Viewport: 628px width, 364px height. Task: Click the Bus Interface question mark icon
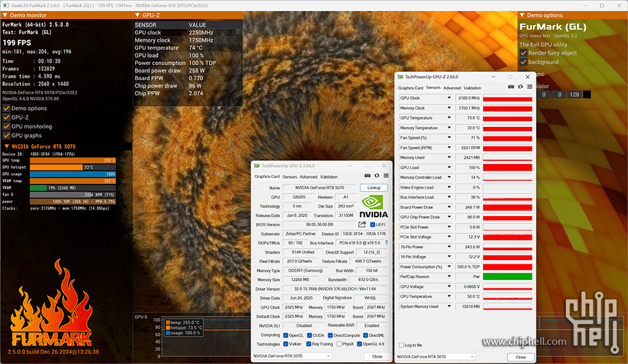386,243
